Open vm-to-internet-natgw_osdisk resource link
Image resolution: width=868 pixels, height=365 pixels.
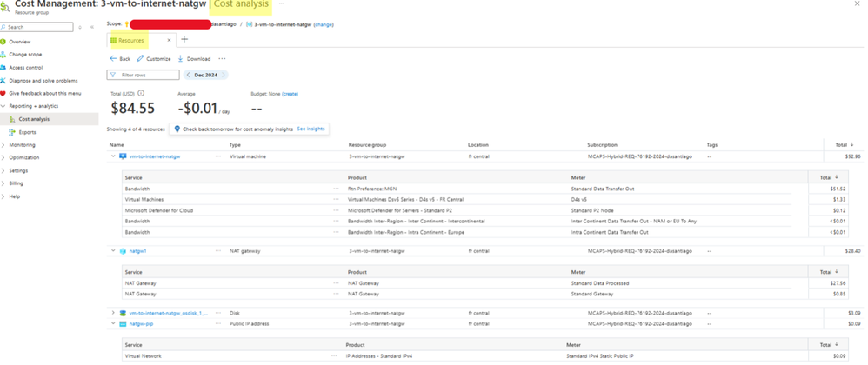coord(169,313)
